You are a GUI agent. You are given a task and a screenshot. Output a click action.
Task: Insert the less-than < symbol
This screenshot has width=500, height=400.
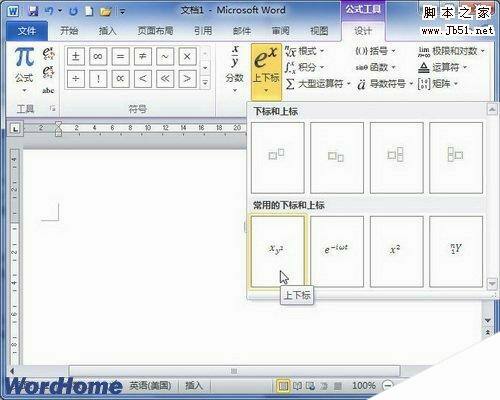[x=143, y=79]
